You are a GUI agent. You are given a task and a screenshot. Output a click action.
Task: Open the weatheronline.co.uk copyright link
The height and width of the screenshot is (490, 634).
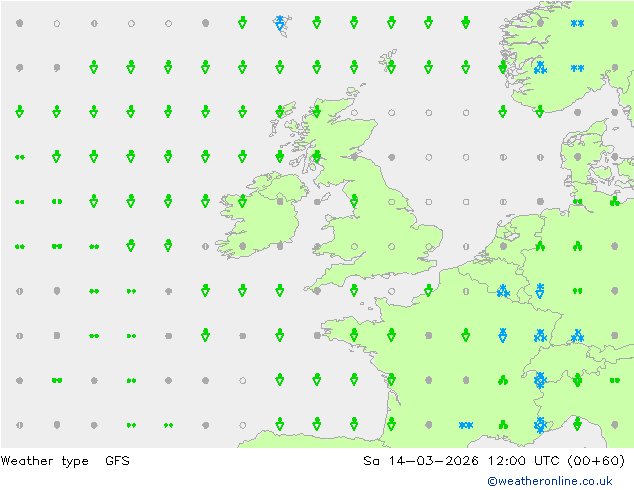point(549,481)
